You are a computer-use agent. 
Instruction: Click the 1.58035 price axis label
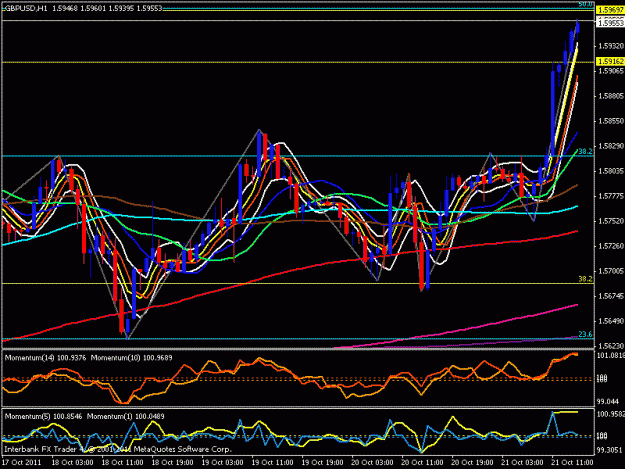[611, 171]
